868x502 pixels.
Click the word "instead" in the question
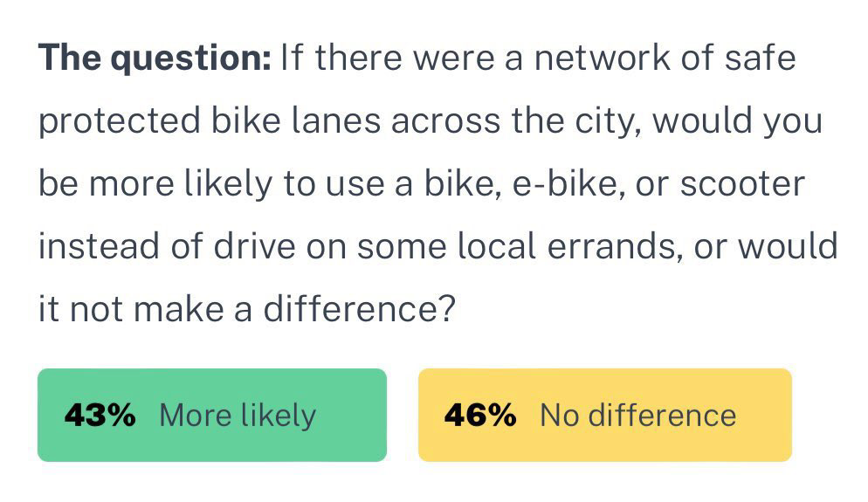93,247
